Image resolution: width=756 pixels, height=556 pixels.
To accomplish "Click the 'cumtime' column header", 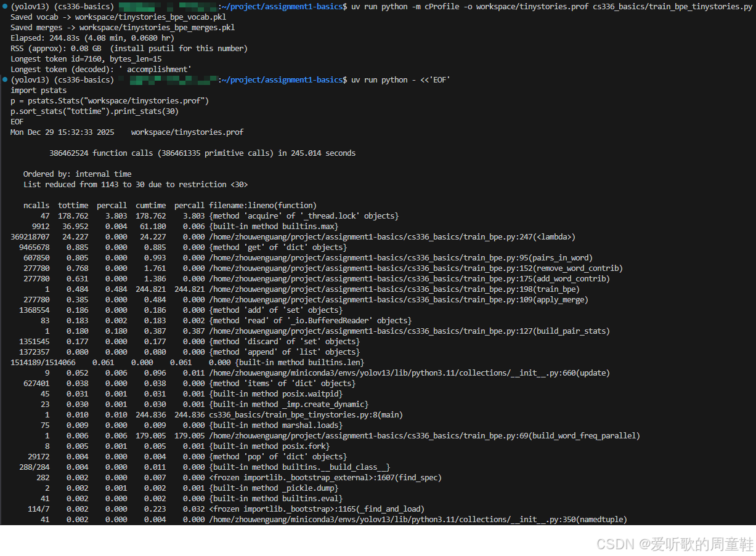I will tap(151, 206).
